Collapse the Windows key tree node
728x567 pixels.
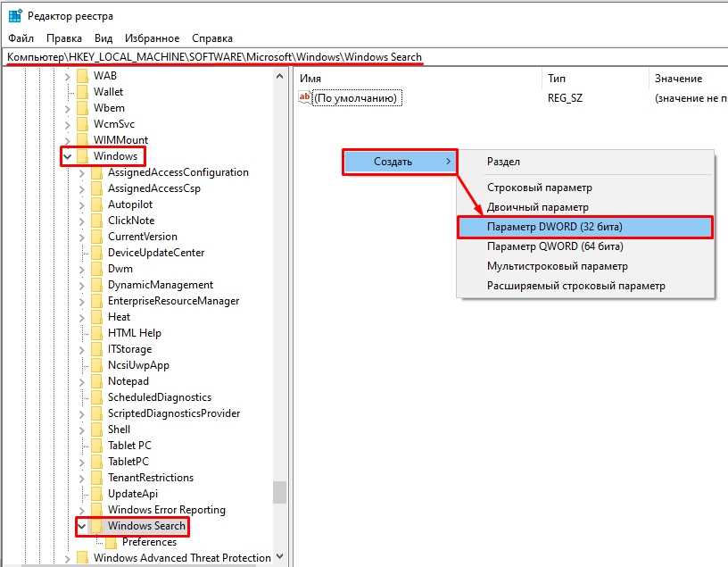[68, 156]
